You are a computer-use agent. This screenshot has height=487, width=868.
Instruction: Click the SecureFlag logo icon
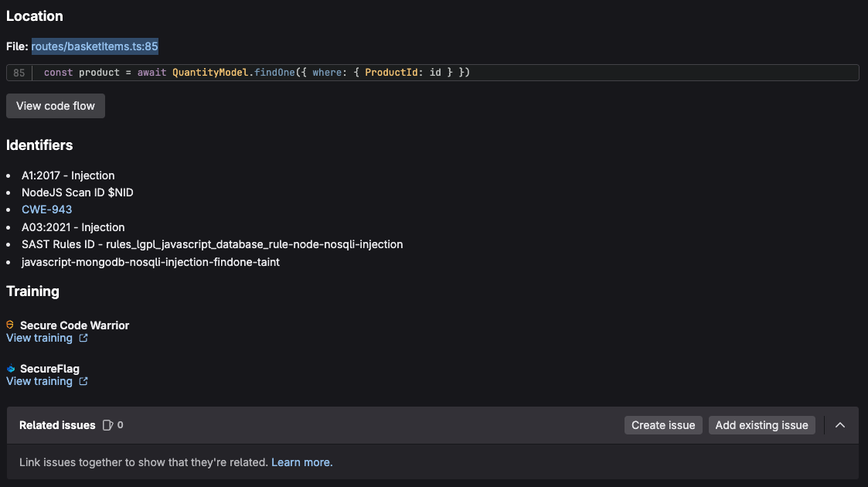coord(11,369)
